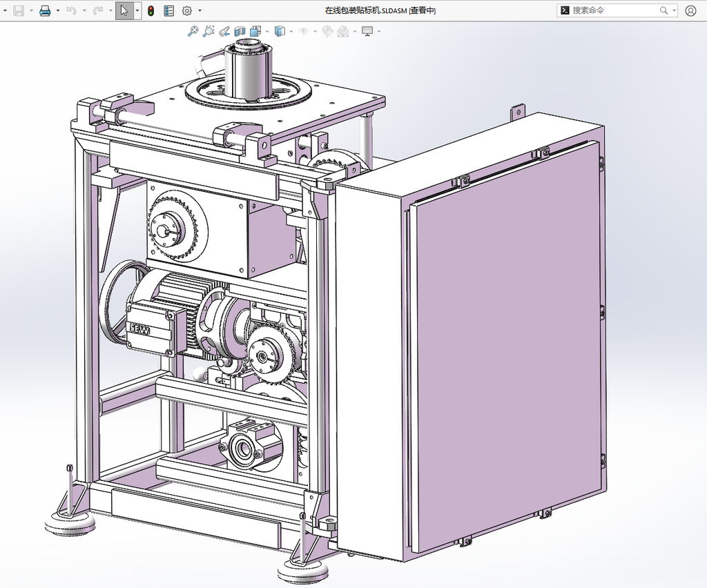This screenshot has height=588, width=707.
Task: Click the Print icon
Action: pyautogui.click(x=45, y=10)
